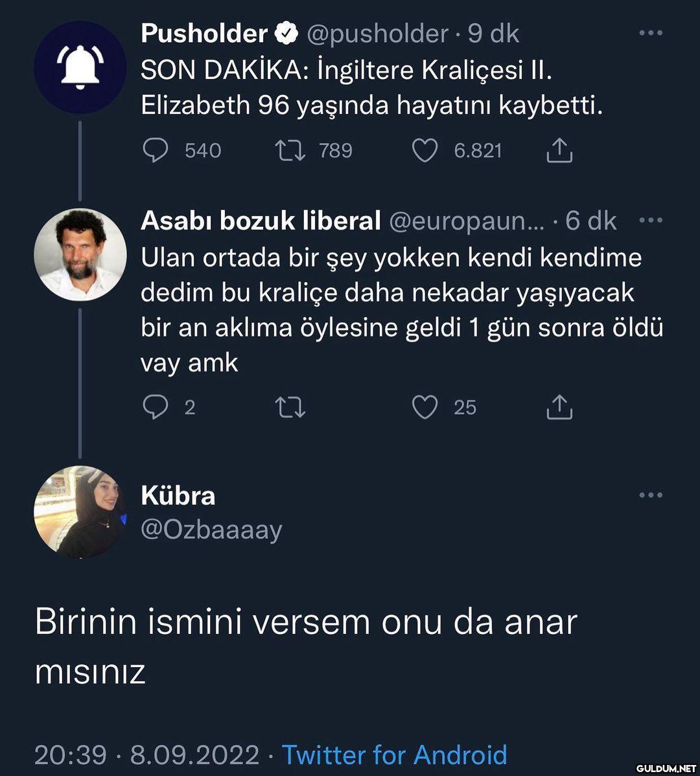The height and width of the screenshot is (776, 700).
Task: Open more options on Asabı bozuk liberal tweet
Action: [650, 220]
